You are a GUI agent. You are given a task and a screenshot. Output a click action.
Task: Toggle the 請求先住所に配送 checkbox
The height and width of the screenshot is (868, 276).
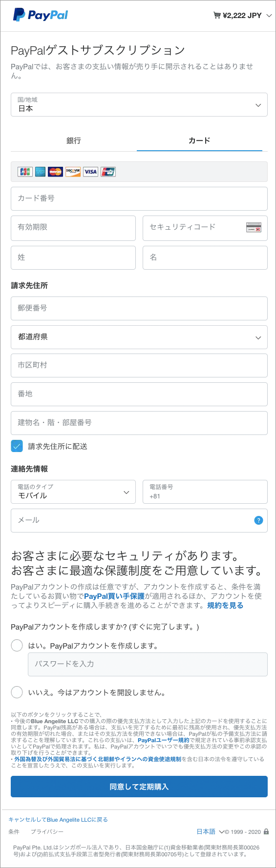coord(17,446)
